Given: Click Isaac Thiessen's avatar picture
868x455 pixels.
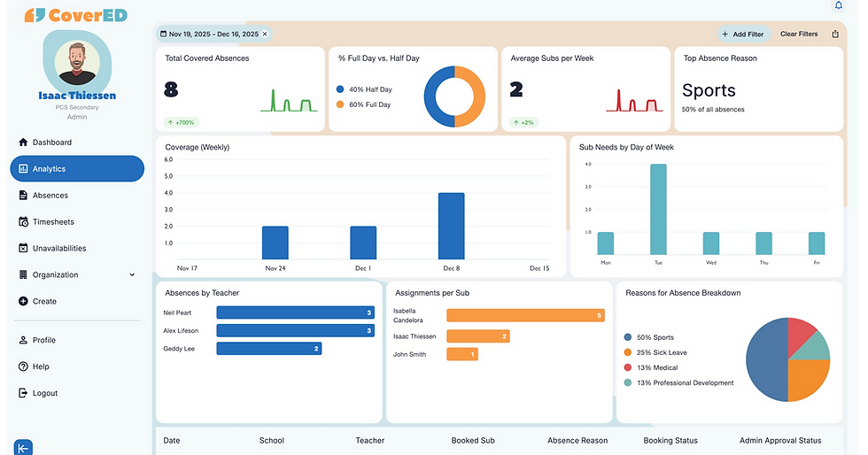Looking at the screenshot, I should point(77,61).
